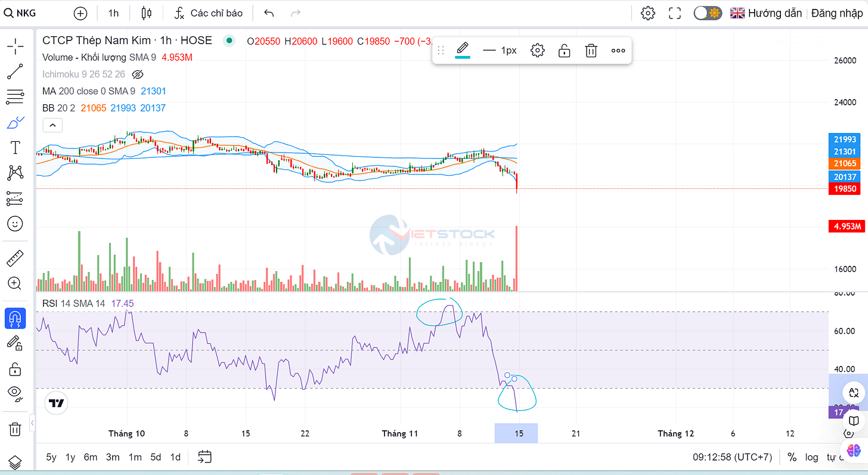
Task: Open the patterns tool
Action: point(15,173)
